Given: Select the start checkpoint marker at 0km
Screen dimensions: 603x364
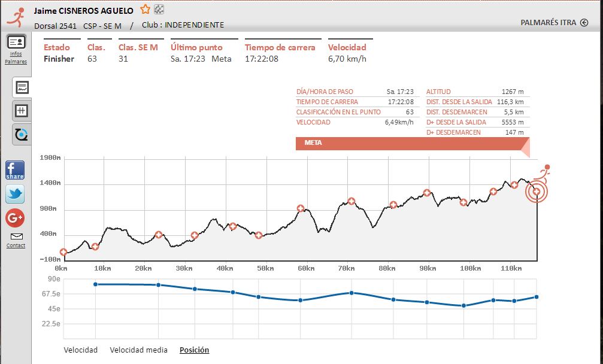Looking at the screenshot, I should tap(63, 252).
